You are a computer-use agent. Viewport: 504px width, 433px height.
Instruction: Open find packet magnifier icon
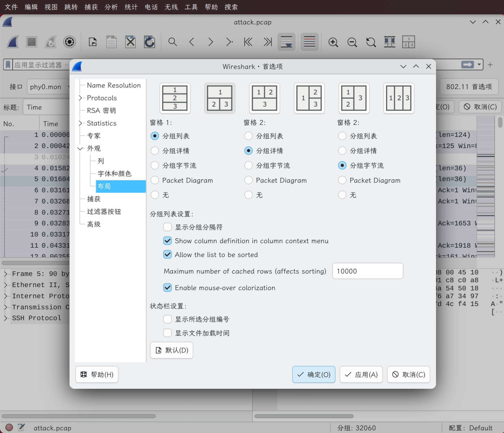click(172, 42)
